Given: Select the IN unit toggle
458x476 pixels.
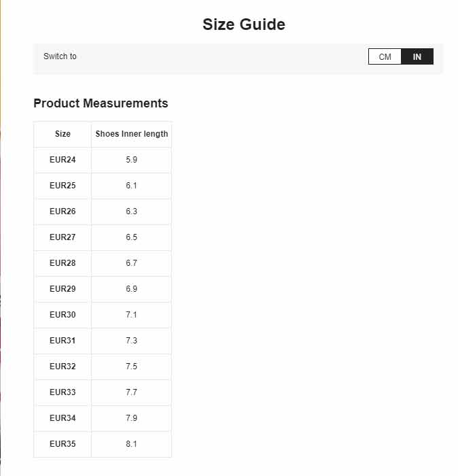Looking at the screenshot, I should 417,56.
